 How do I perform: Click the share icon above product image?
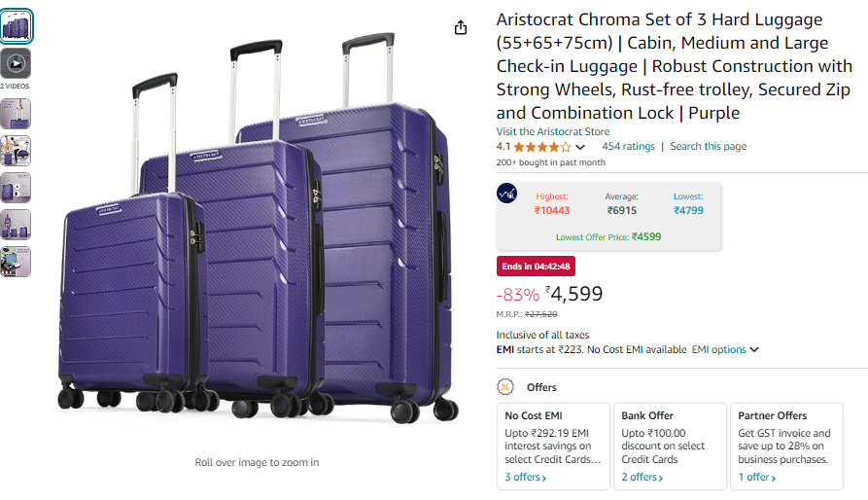click(461, 27)
